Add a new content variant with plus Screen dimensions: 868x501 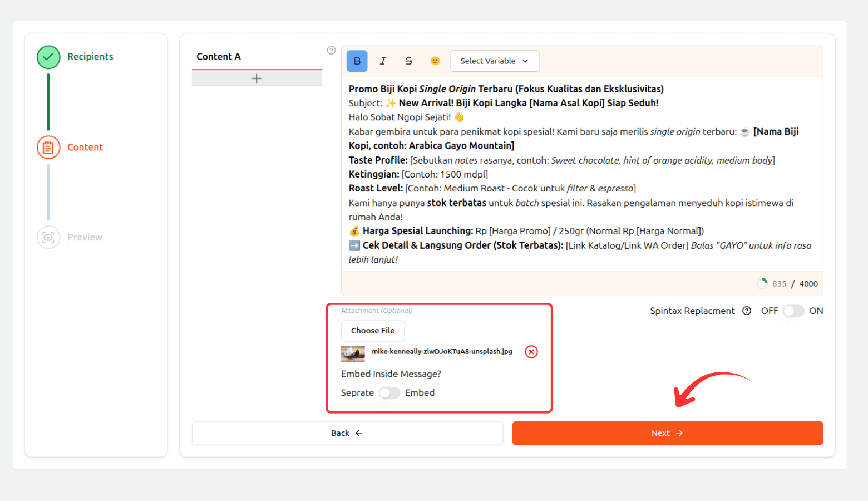tap(257, 78)
